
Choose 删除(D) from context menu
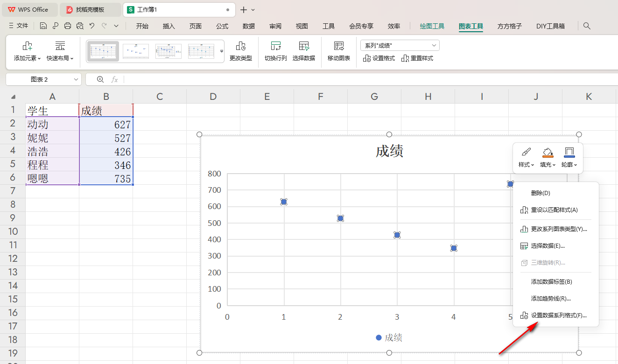555,193
